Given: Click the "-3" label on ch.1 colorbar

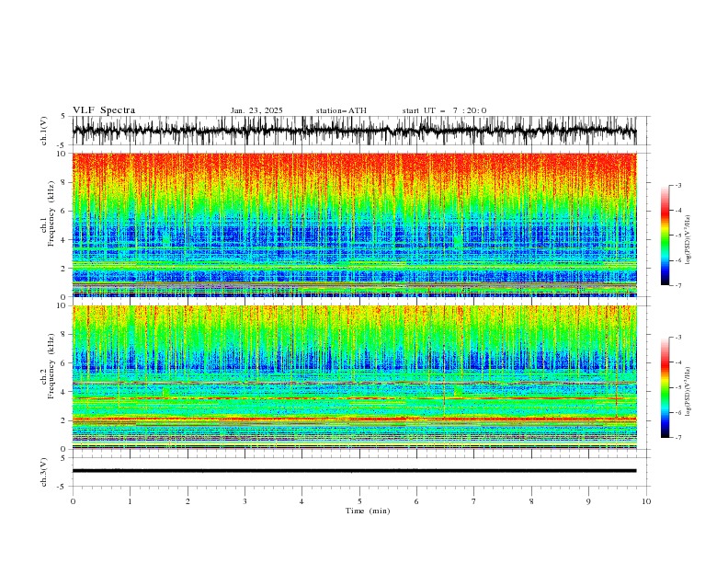Looking at the screenshot, I should (678, 185).
